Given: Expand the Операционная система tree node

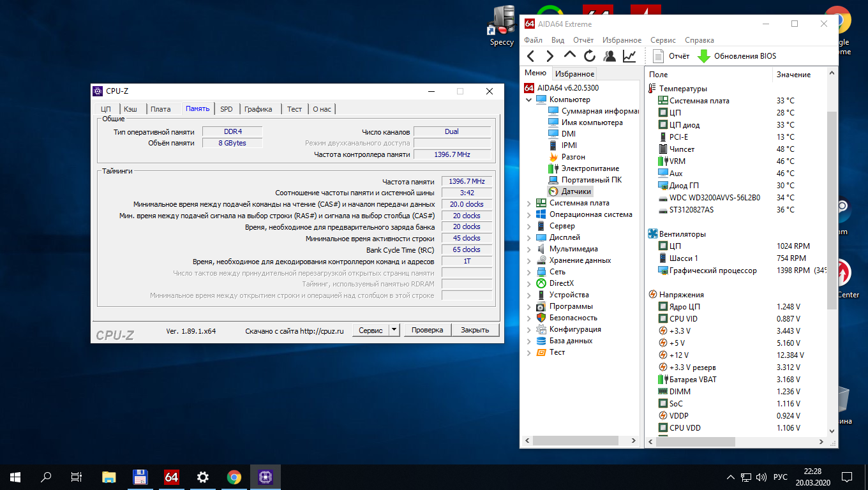Looking at the screenshot, I should (x=528, y=214).
